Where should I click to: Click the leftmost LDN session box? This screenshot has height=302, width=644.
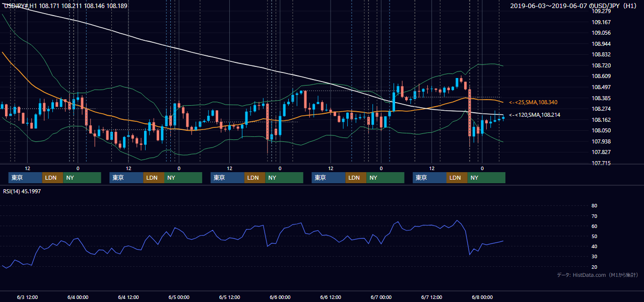(52, 178)
